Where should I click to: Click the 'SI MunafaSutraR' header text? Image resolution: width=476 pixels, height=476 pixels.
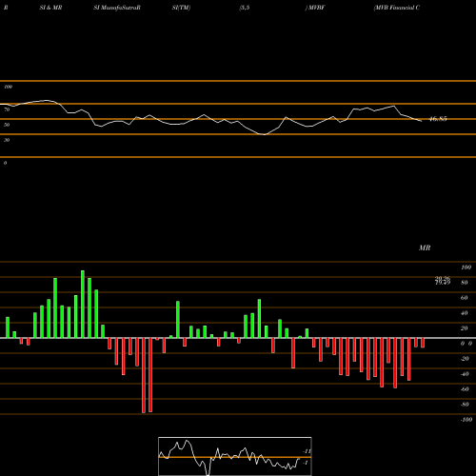point(117,8)
